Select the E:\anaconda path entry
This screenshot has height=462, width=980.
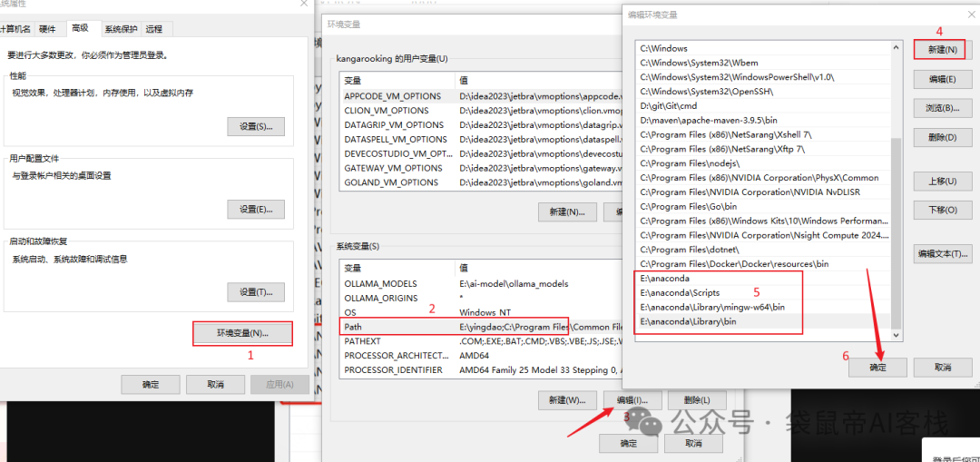pos(762,279)
